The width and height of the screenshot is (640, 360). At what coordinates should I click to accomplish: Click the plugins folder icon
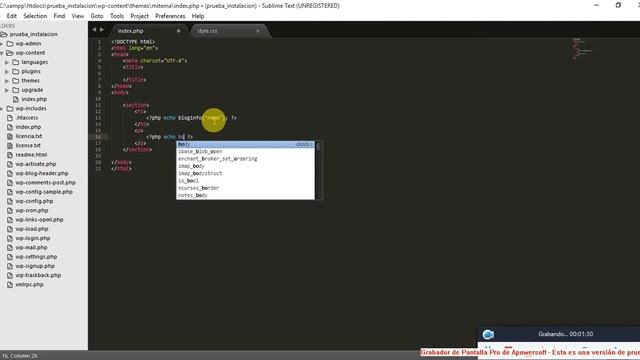click(16, 71)
